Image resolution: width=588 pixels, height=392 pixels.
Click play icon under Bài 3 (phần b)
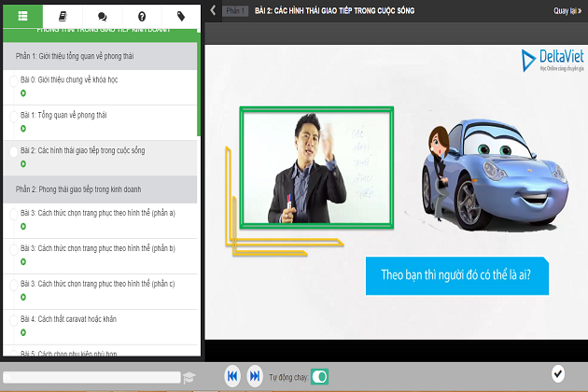[x=23, y=262]
